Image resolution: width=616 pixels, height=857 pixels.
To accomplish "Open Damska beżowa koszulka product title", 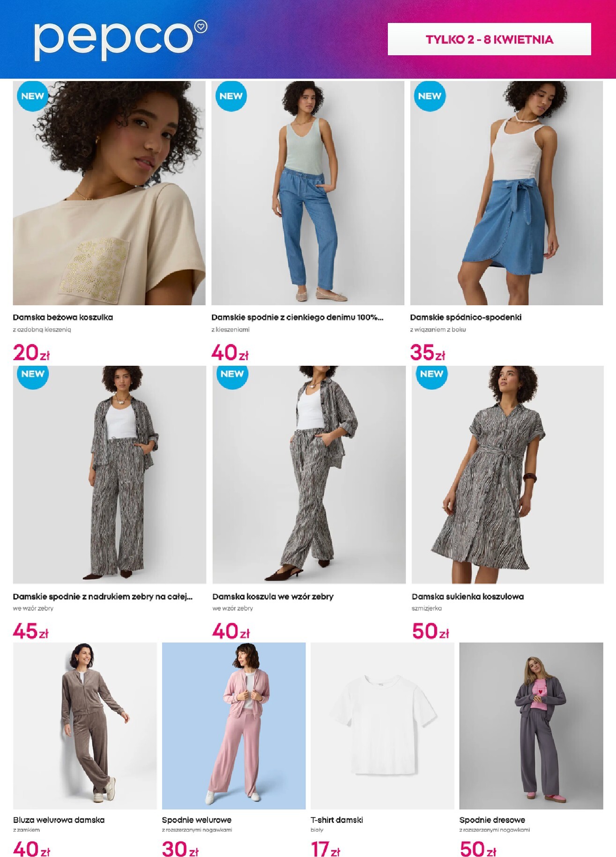I will pyautogui.click(x=63, y=318).
